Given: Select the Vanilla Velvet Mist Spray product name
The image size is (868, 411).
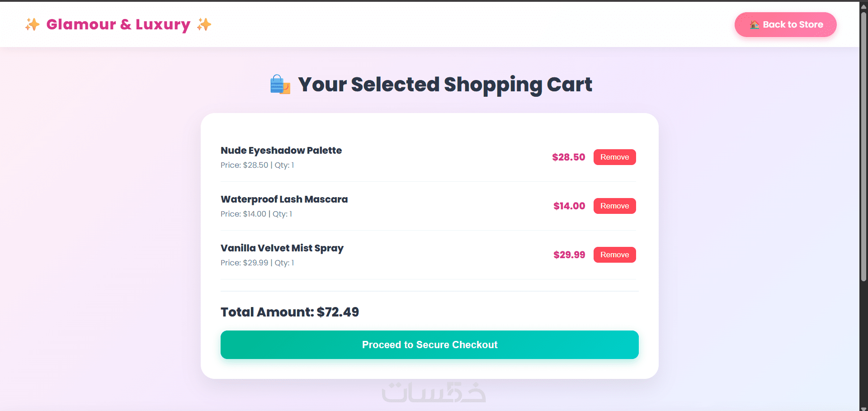Looking at the screenshot, I should 282,248.
